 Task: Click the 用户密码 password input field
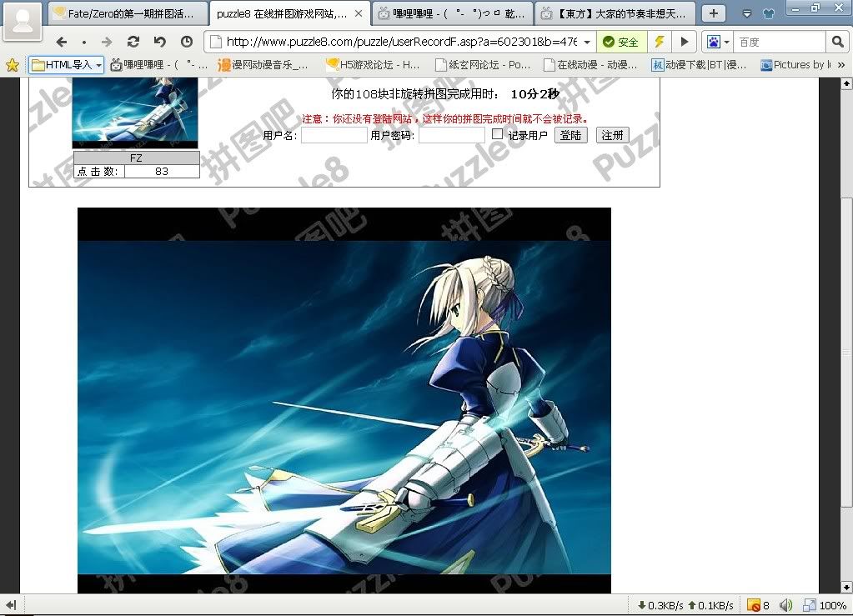(x=452, y=135)
